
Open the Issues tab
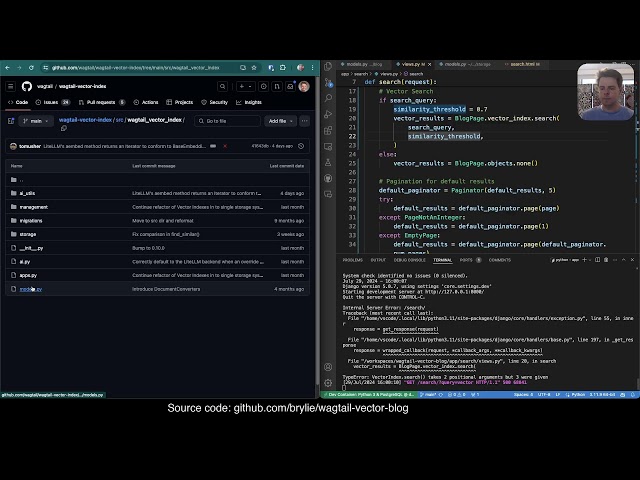pyautogui.click(x=53, y=102)
